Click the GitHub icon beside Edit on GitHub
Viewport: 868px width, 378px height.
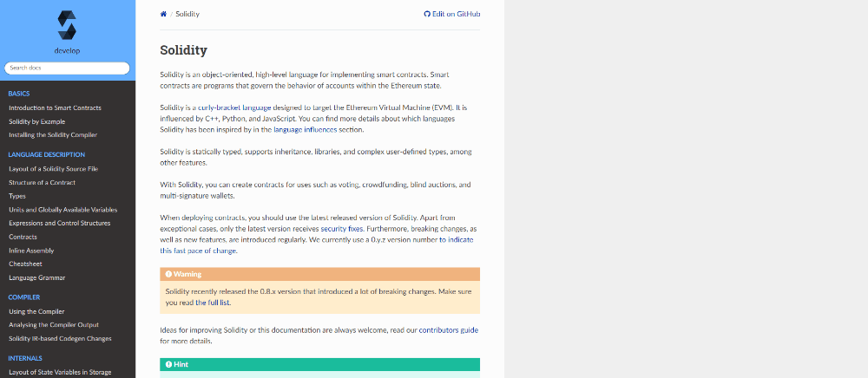coord(427,14)
